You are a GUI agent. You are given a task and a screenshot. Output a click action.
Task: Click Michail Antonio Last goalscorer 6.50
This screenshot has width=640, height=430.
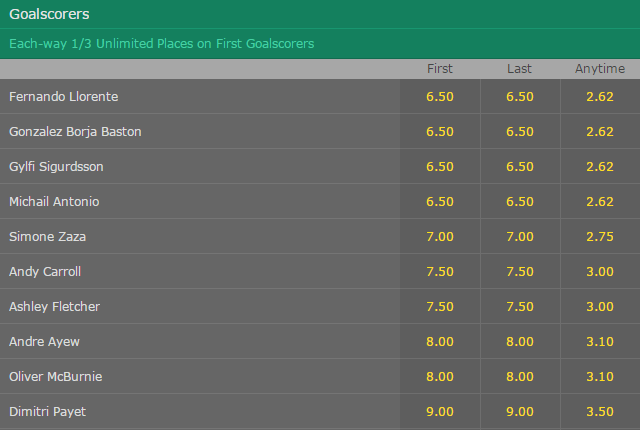(520, 202)
